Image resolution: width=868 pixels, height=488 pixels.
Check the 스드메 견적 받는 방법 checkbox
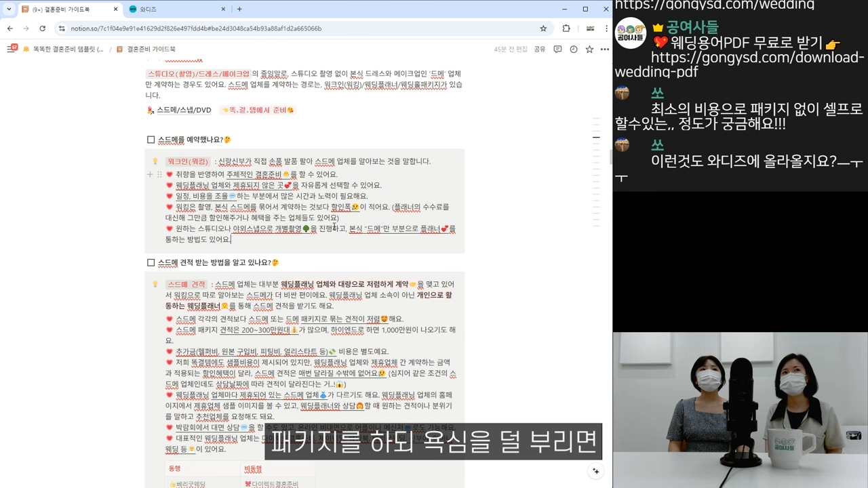coord(151,262)
